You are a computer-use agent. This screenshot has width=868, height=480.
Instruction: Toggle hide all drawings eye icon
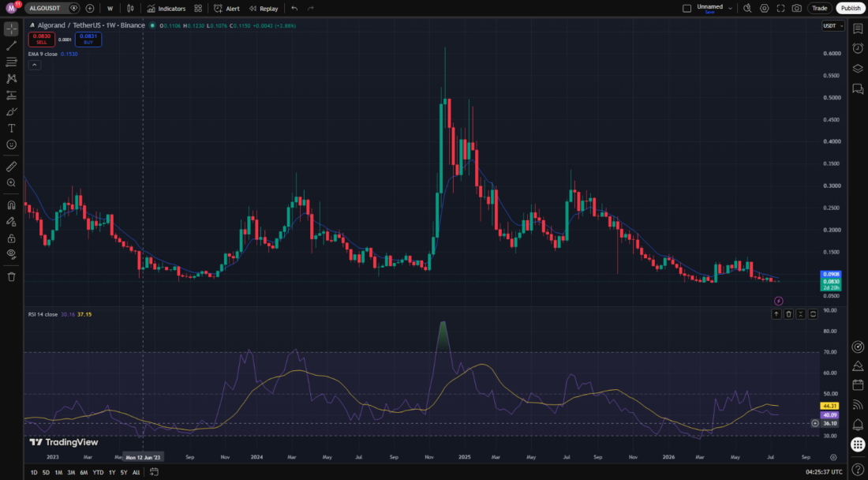12,253
